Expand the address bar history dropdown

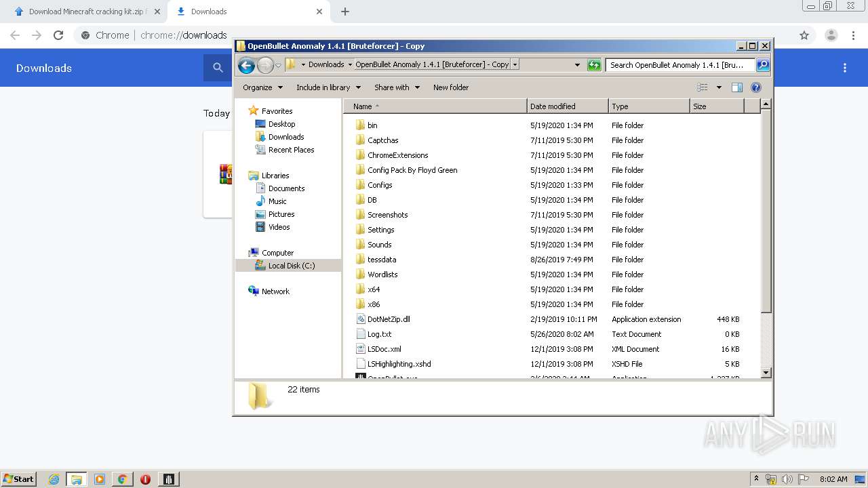pos(577,65)
